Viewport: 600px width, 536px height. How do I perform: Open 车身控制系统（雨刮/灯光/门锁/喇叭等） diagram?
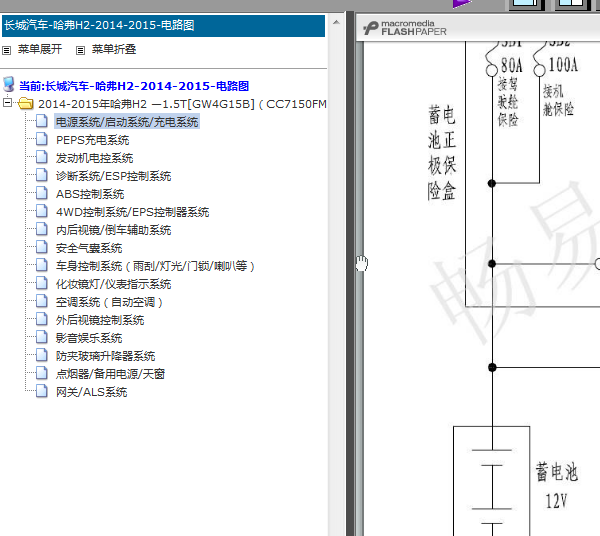pos(155,266)
